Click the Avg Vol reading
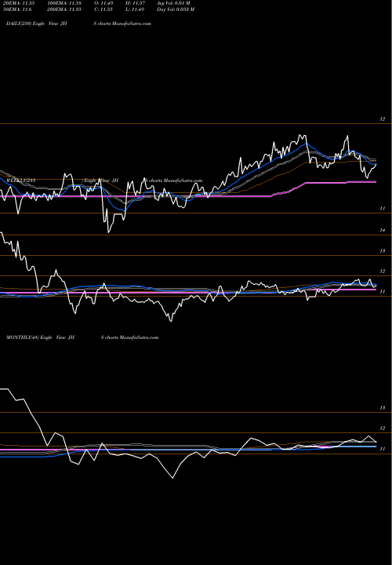The height and width of the screenshot is (565, 392). (173, 3)
